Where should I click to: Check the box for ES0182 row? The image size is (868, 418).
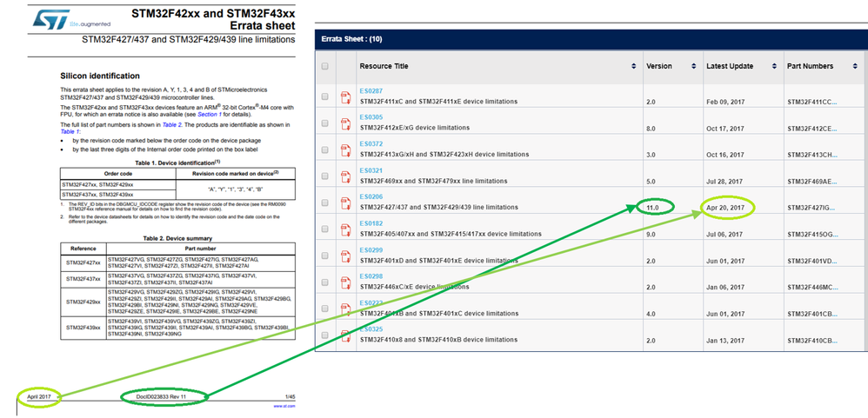pos(325,229)
